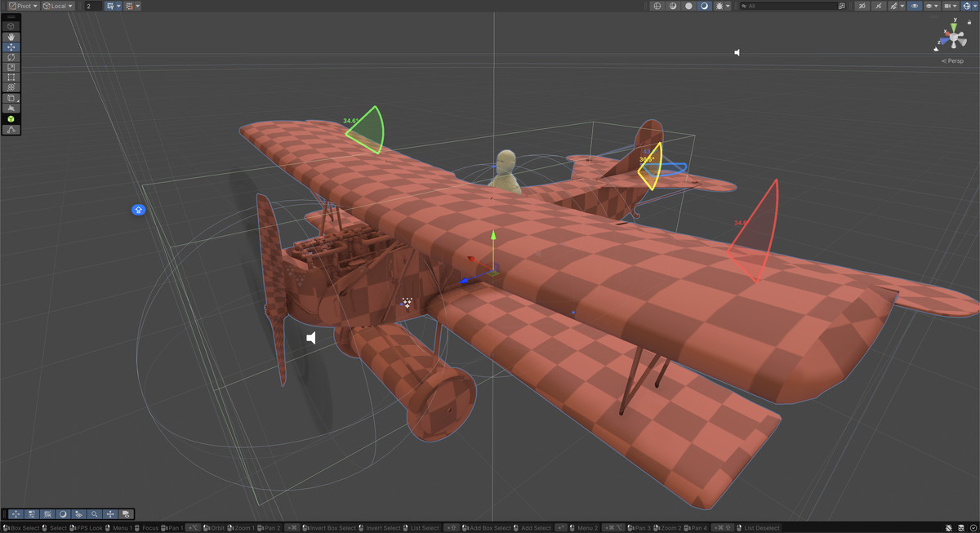Click Persp to toggle camera projection
This screenshot has height=533, width=980.
tap(953, 60)
